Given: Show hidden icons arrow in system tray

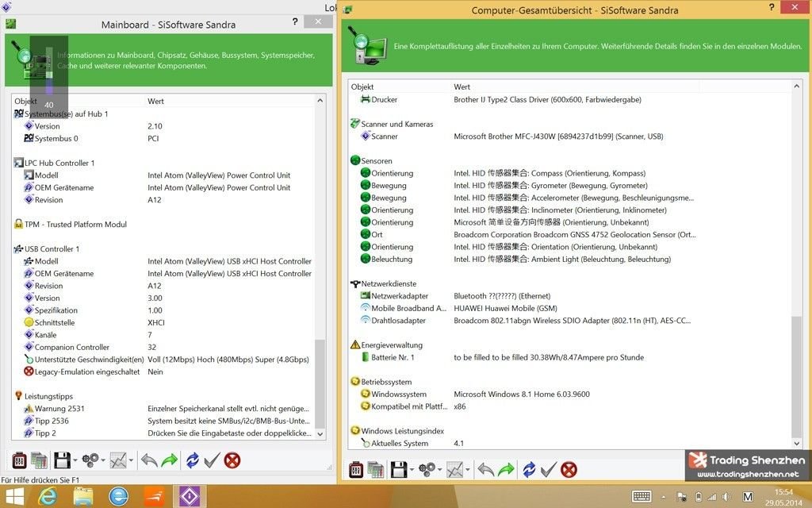Looking at the screenshot, I should click(x=664, y=497).
